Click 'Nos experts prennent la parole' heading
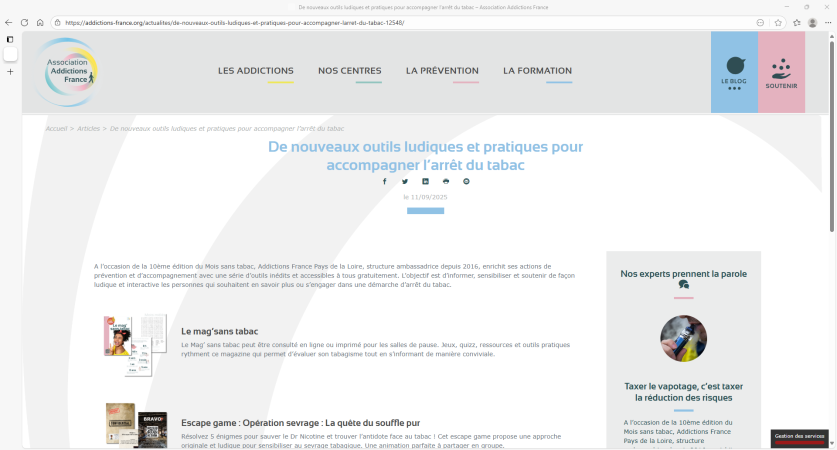The height and width of the screenshot is (450, 837). pyautogui.click(x=683, y=274)
